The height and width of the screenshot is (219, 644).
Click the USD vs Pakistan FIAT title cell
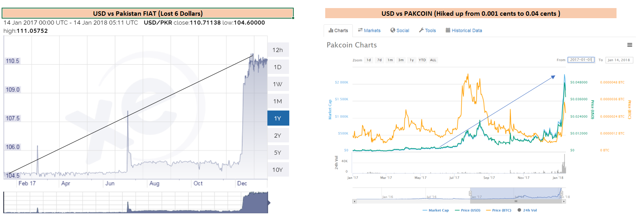click(x=147, y=13)
